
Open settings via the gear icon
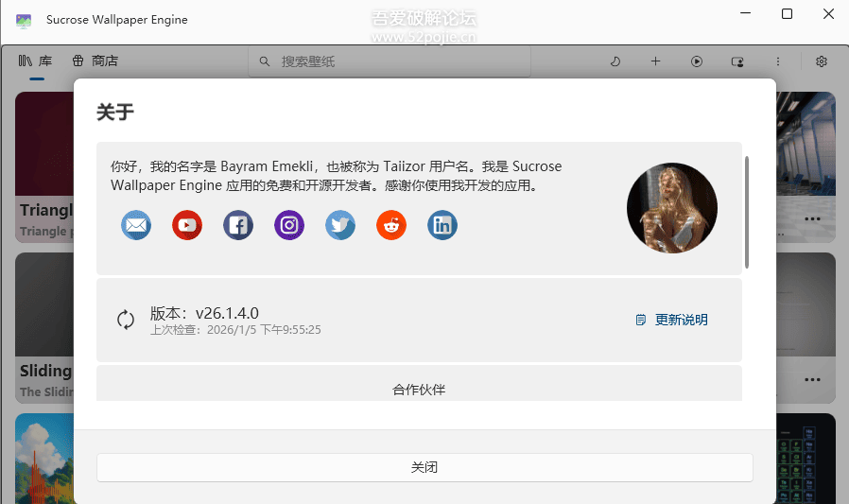[822, 61]
